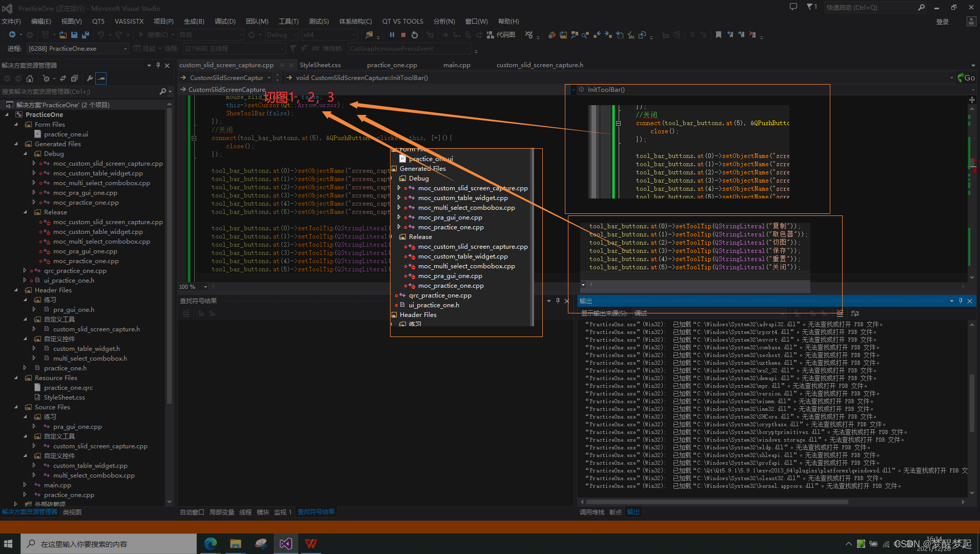Toggle auto-hide pin for Solution Explorer
The image size is (980, 554).
coord(158,65)
